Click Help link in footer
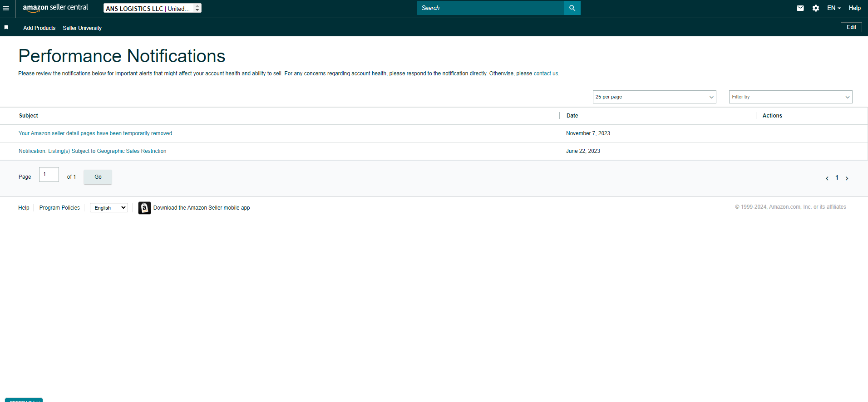The width and height of the screenshot is (868, 402). [24, 208]
